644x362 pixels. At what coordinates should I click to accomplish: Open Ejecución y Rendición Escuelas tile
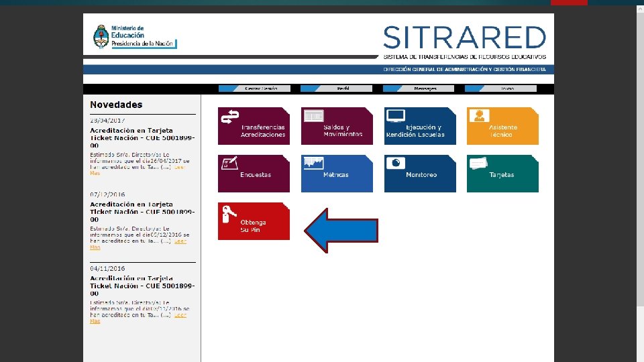pos(420,126)
